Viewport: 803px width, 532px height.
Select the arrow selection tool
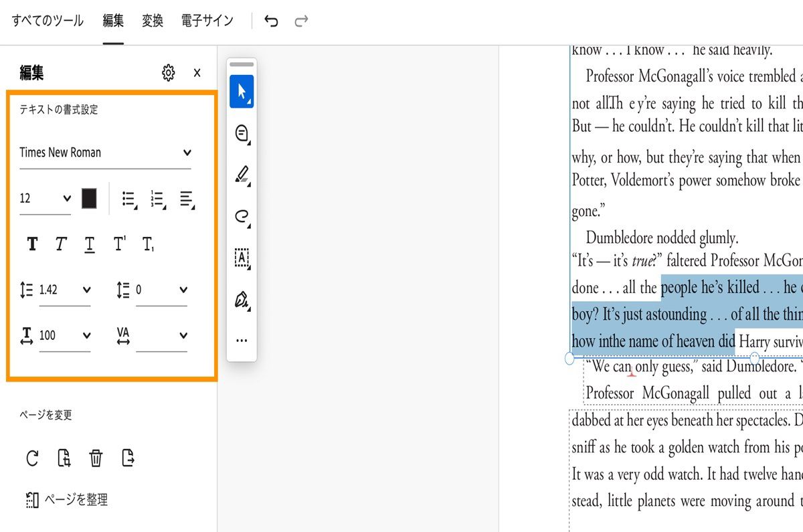pos(242,92)
